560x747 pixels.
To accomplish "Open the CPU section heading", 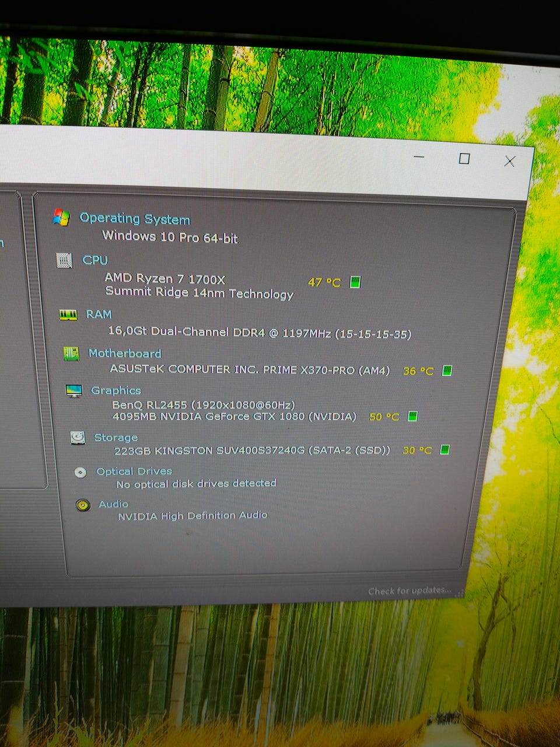I will [x=95, y=260].
